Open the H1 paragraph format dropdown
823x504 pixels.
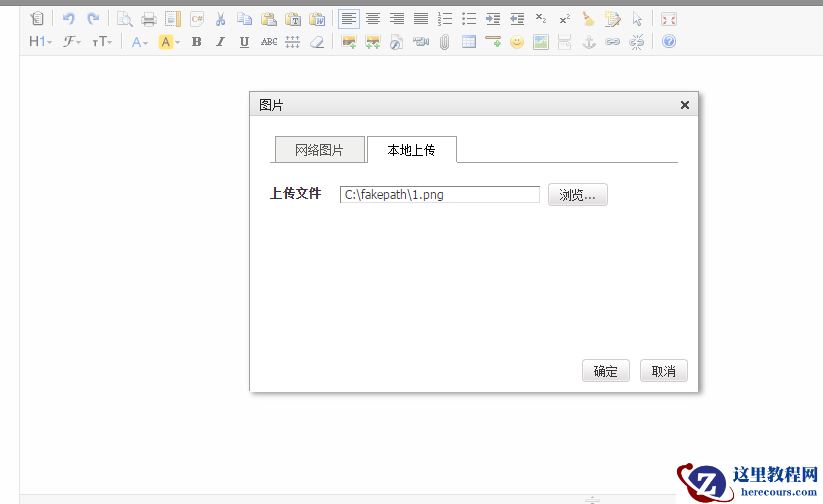click(40, 41)
